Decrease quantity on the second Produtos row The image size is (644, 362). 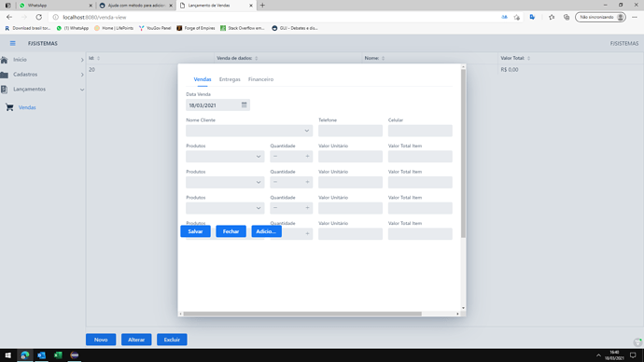(275, 182)
